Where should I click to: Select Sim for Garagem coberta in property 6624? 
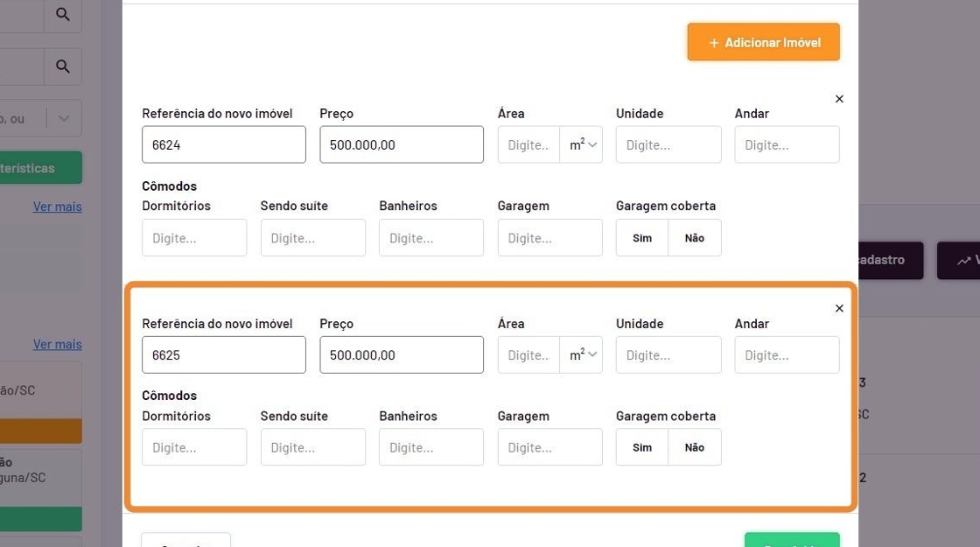642,238
